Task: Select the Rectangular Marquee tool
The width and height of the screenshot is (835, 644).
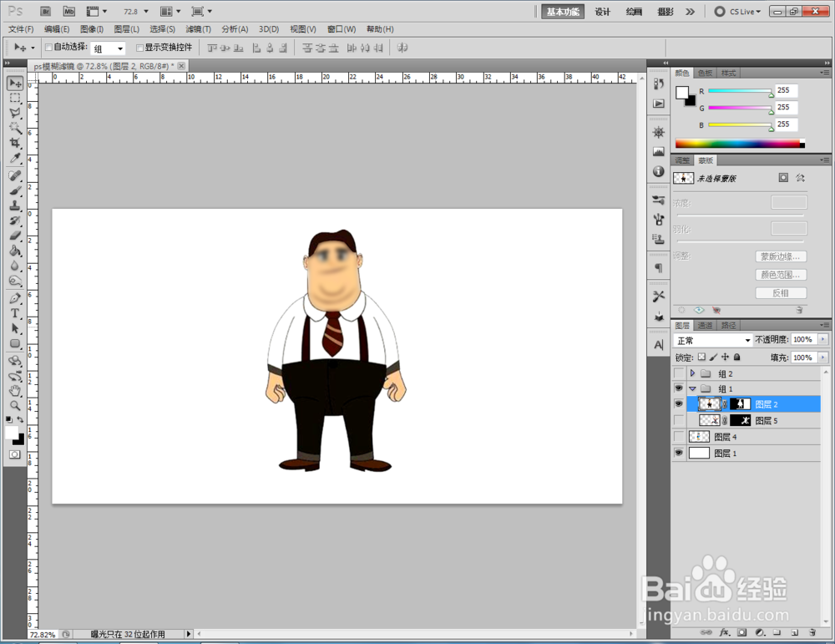Action: 15,98
